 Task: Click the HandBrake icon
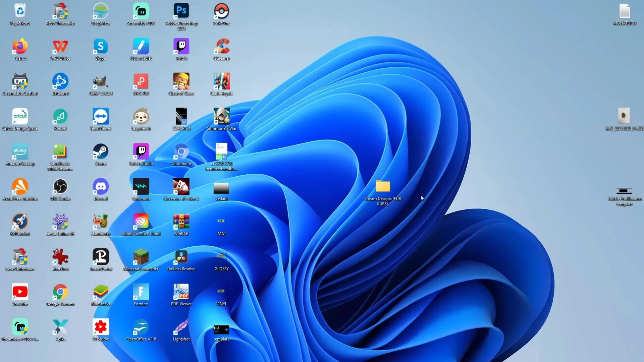(101, 222)
